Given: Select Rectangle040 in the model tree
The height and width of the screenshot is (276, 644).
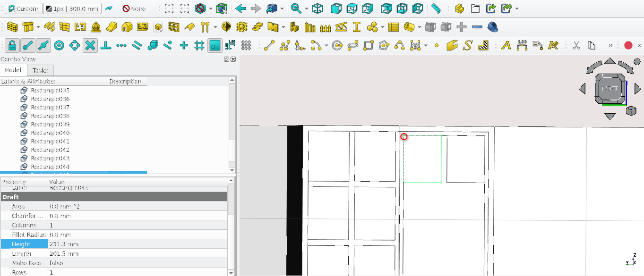Looking at the screenshot, I should tap(50, 133).
